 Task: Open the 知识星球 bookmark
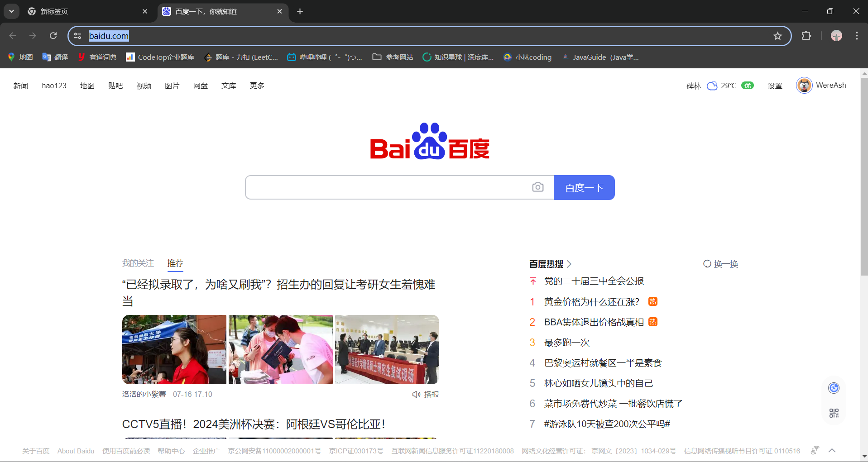click(458, 57)
